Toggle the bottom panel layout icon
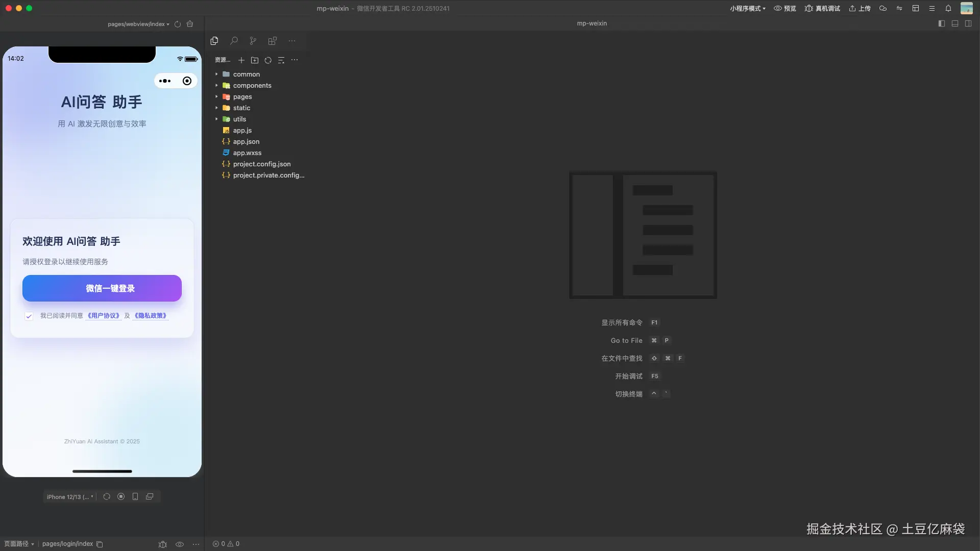This screenshot has width=980, height=551. [x=955, y=23]
